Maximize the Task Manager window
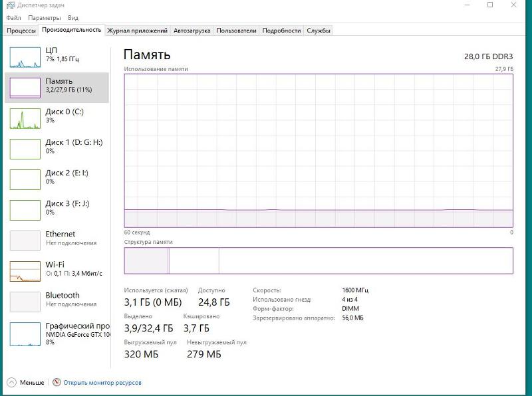 pyautogui.click(x=490, y=5)
